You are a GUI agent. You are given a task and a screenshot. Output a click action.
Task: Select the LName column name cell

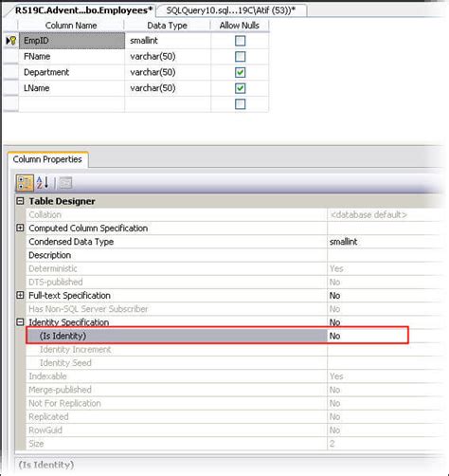coord(72,88)
